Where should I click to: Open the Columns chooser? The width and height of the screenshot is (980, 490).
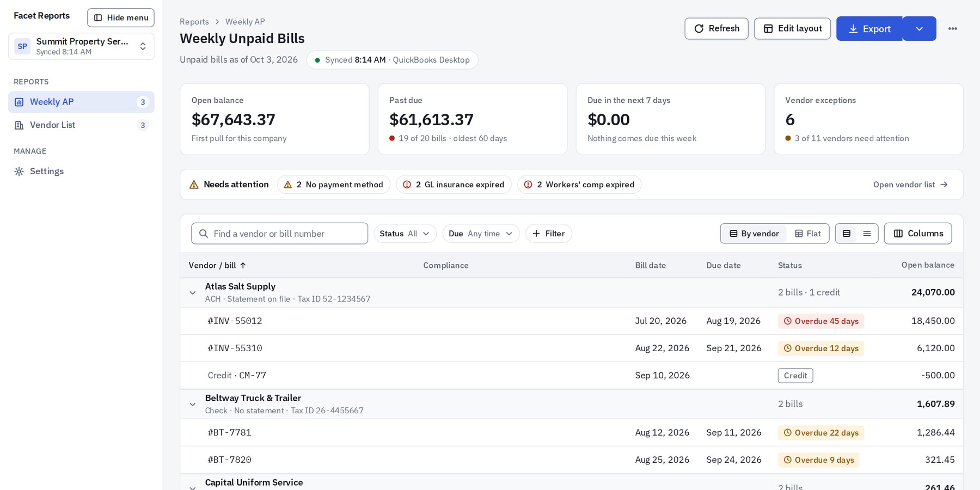tap(918, 234)
